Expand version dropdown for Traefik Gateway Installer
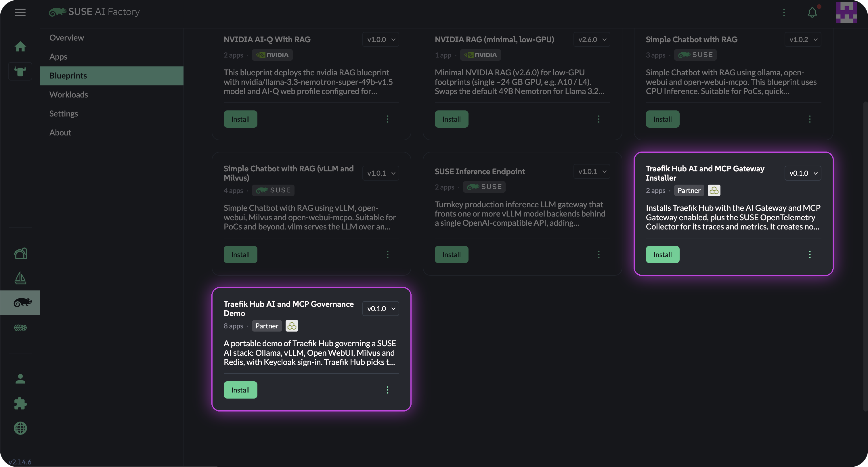 pyautogui.click(x=803, y=173)
